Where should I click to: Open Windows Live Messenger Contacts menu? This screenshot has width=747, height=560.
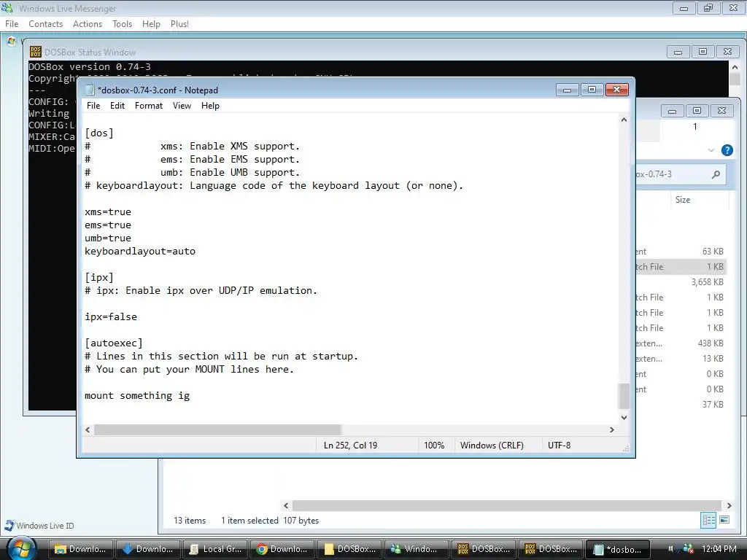pos(46,24)
